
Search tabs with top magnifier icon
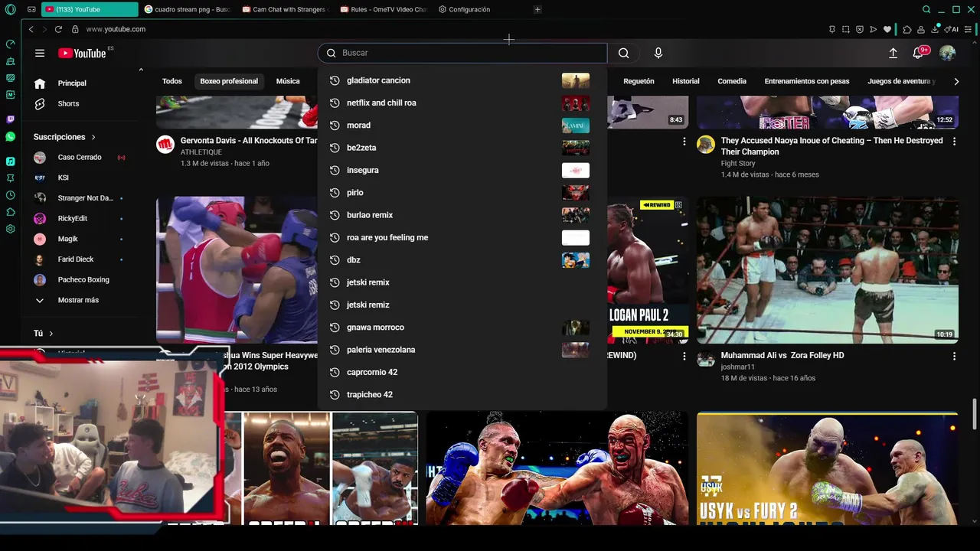[x=926, y=9]
